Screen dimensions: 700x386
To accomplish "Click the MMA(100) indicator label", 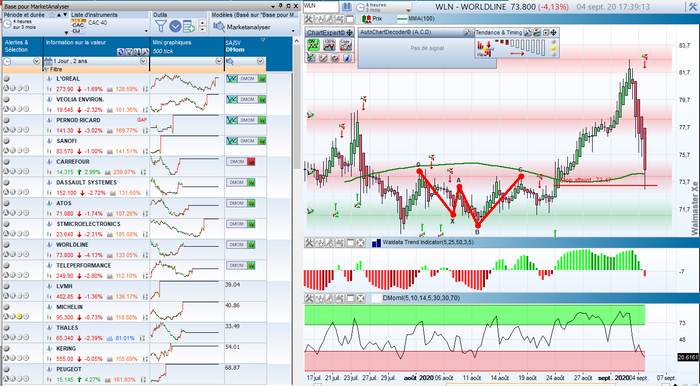I will (421, 19).
